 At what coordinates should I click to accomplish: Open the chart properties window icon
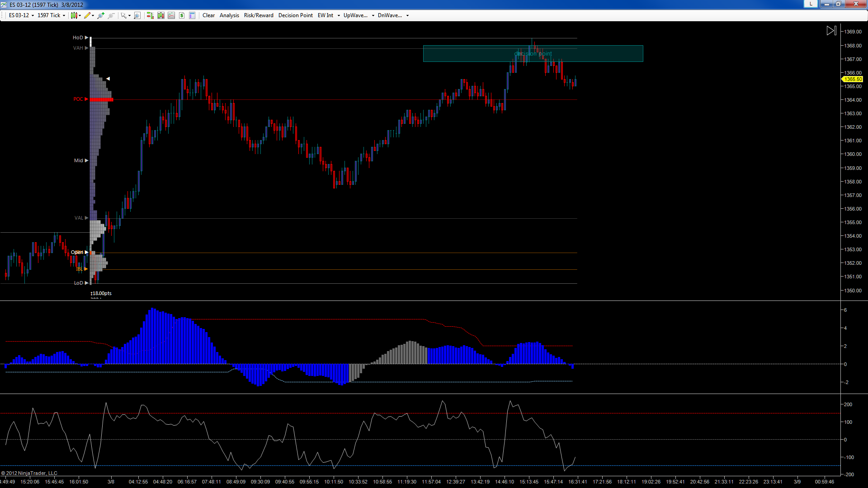point(192,15)
